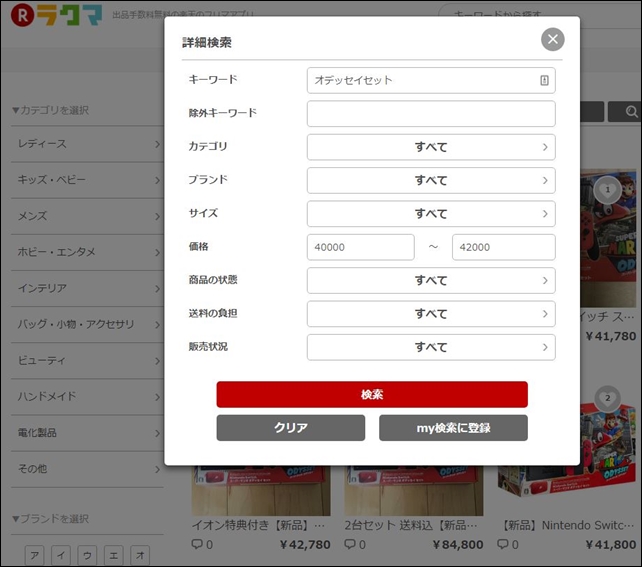Open the 2台セット 送料込 listing

(411, 525)
